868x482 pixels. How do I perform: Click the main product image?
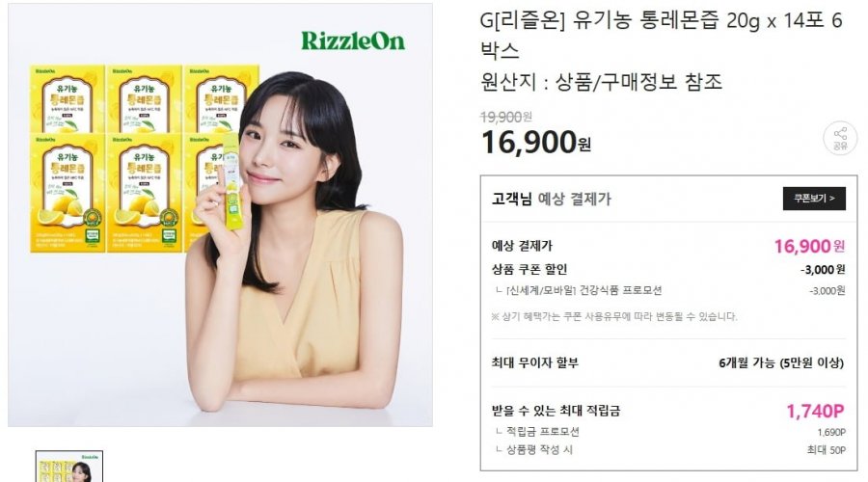220,215
